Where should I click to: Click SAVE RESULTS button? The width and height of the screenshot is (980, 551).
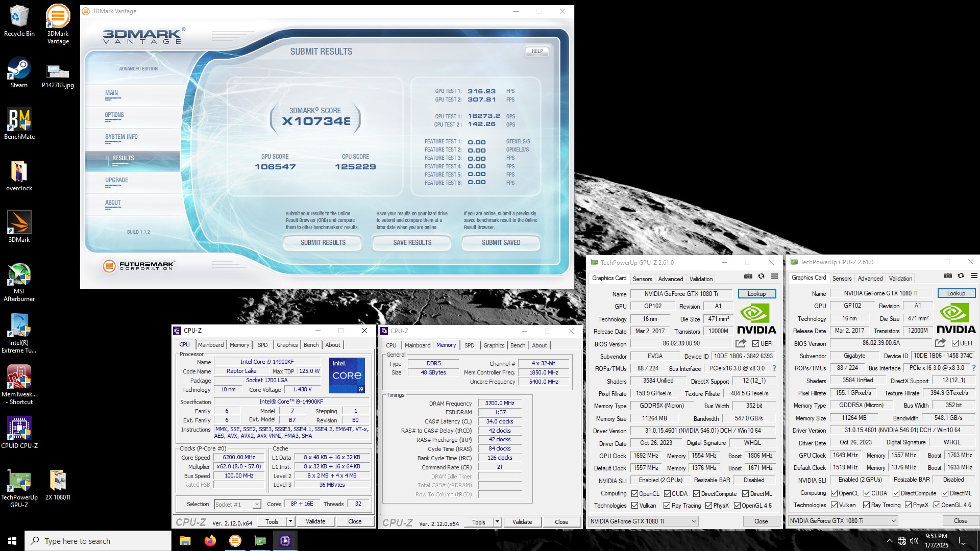412,243
